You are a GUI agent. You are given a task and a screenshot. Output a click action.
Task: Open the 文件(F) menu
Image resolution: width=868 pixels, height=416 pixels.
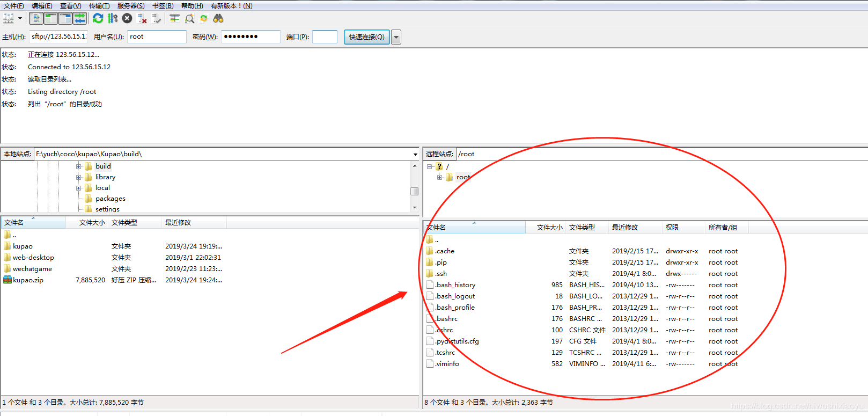[x=13, y=6]
